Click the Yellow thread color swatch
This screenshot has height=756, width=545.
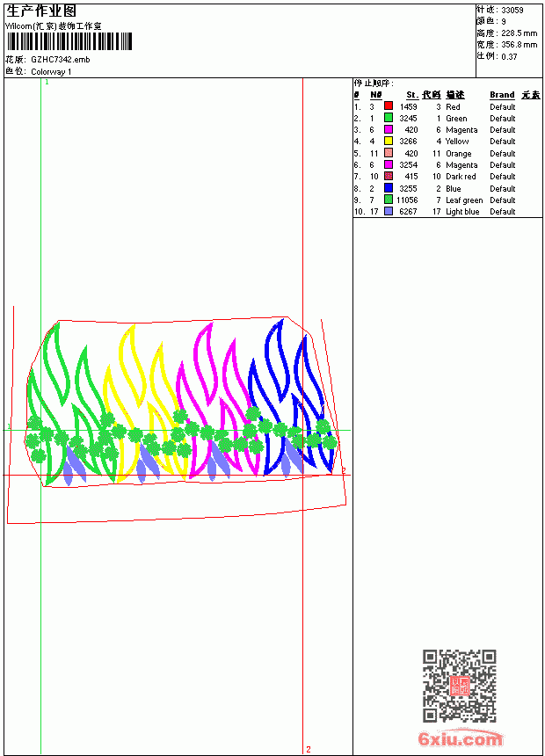point(389,142)
